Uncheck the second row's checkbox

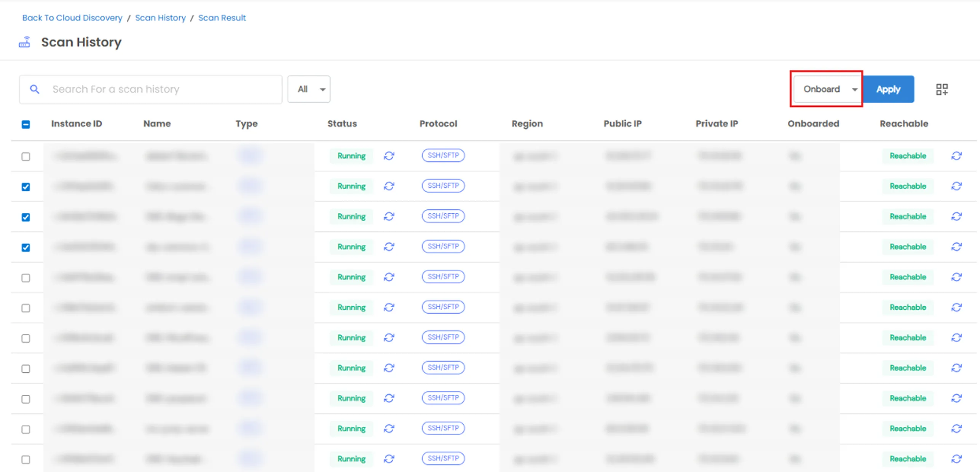tap(26, 187)
